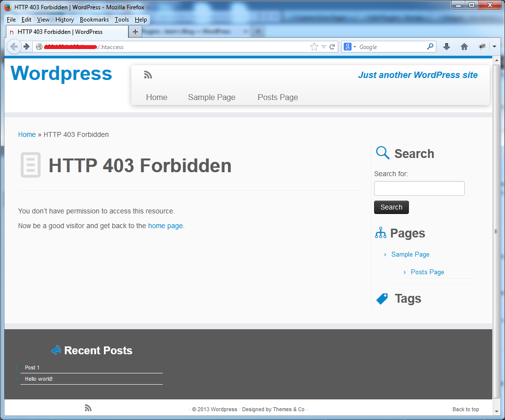The image size is (505, 420).
Task: Go to Home in navigation menu
Action: 156,97
